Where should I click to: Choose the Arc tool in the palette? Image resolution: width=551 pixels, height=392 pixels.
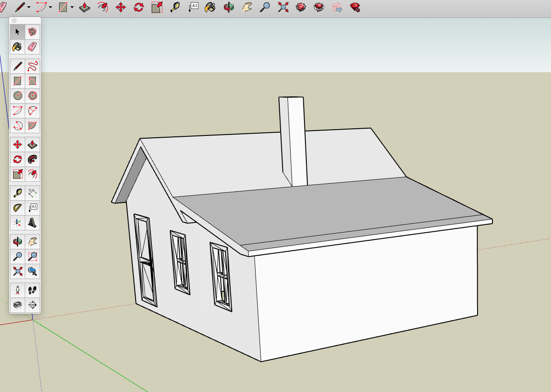point(18,110)
